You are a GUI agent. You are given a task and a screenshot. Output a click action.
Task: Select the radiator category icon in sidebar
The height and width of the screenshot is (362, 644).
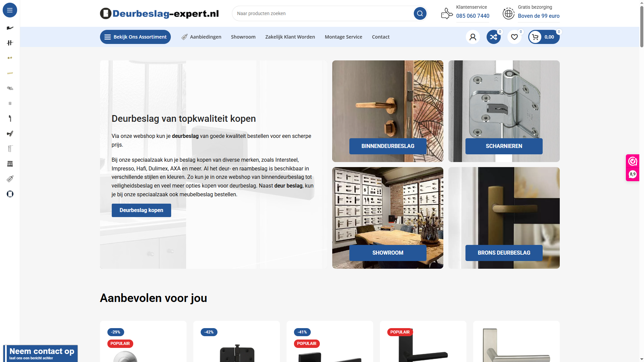[x=10, y=164]
